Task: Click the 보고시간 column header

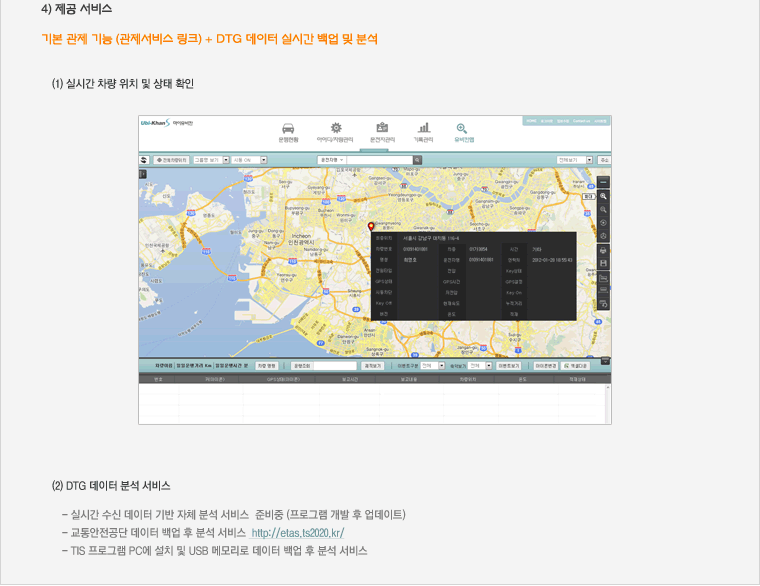Action: [x=349, y=379]
